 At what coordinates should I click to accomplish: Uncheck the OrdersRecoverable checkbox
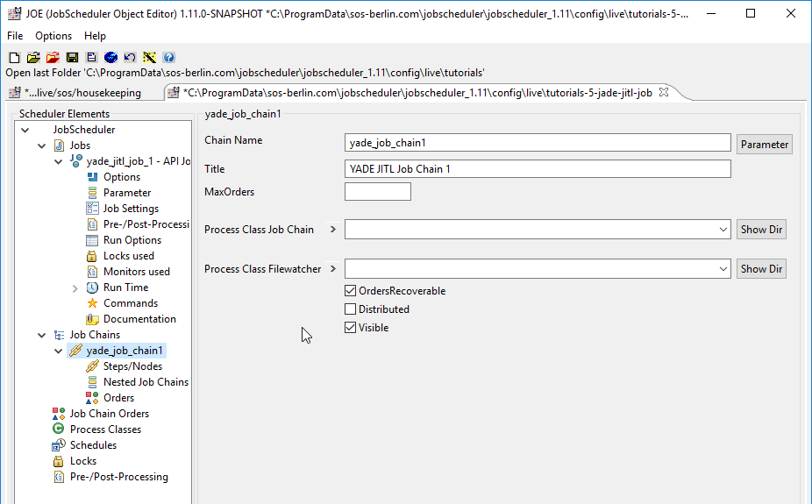(350, 291)
